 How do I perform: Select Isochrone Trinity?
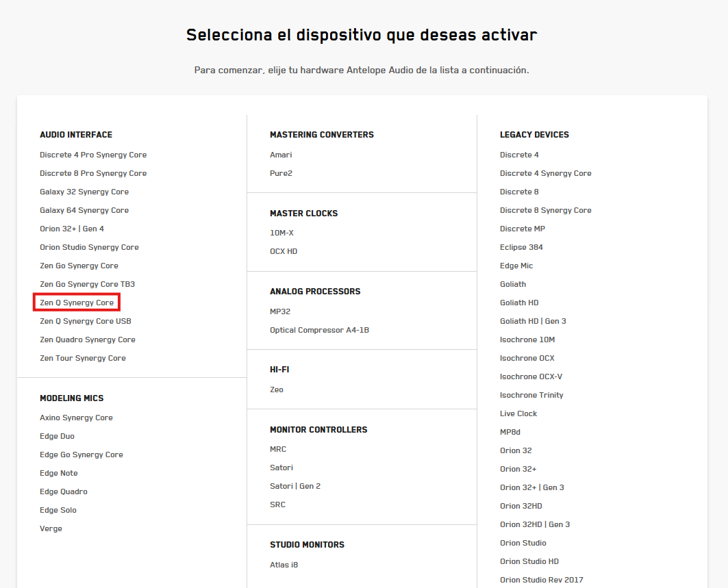[531, 395]
